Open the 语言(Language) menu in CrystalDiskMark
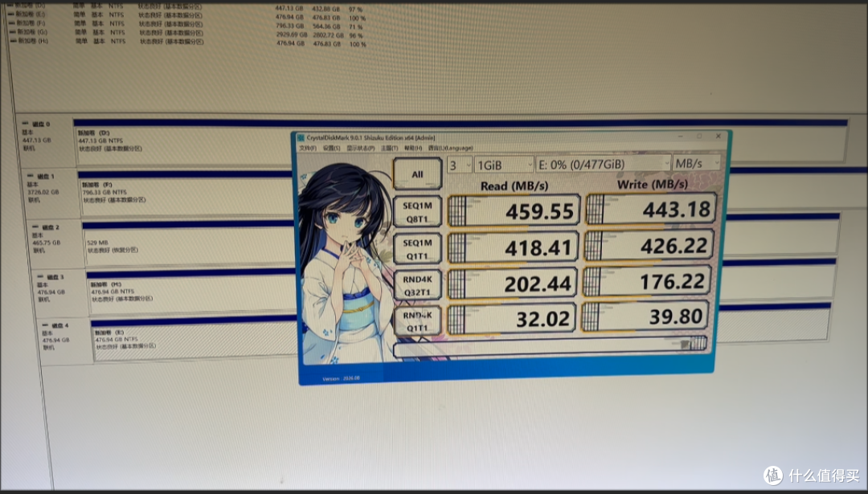Image resolution: width=868 pixels, height=494 pixels. [450, 149]
